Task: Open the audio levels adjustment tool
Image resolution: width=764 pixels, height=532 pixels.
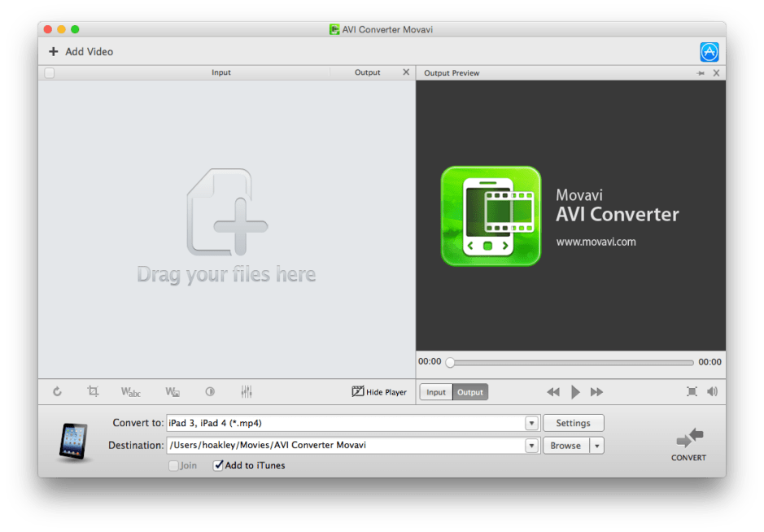Action: (247, 391)
